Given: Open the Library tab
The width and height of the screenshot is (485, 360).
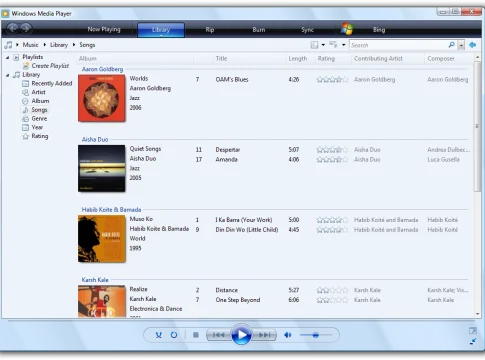Looking at the screenshot, I should pos(161,30).
